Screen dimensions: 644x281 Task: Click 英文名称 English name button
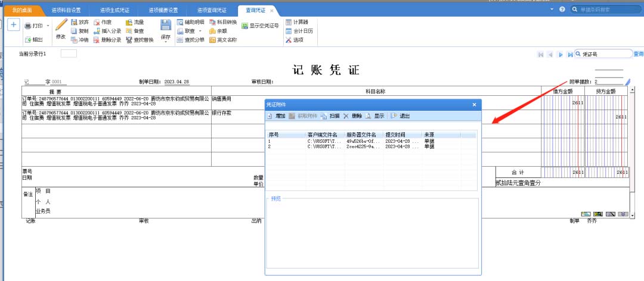[x=223, y=40]
